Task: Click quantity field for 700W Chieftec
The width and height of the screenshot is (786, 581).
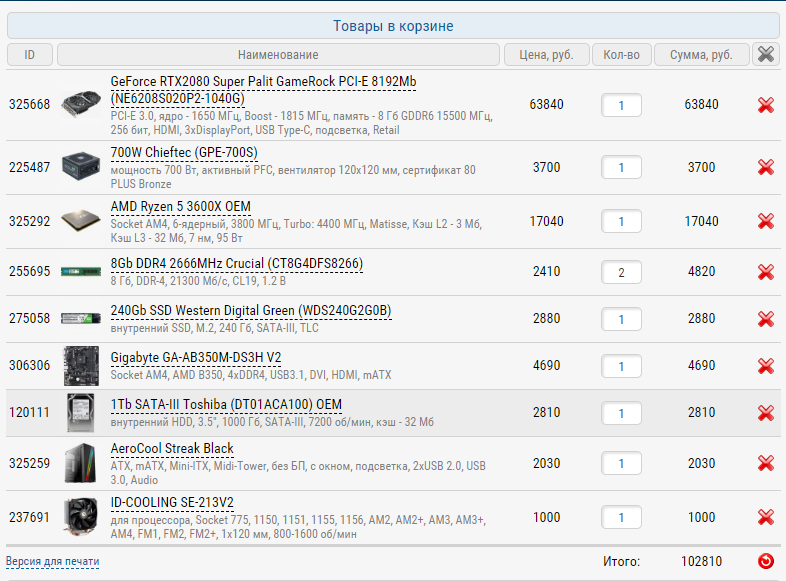Action: 621,167
